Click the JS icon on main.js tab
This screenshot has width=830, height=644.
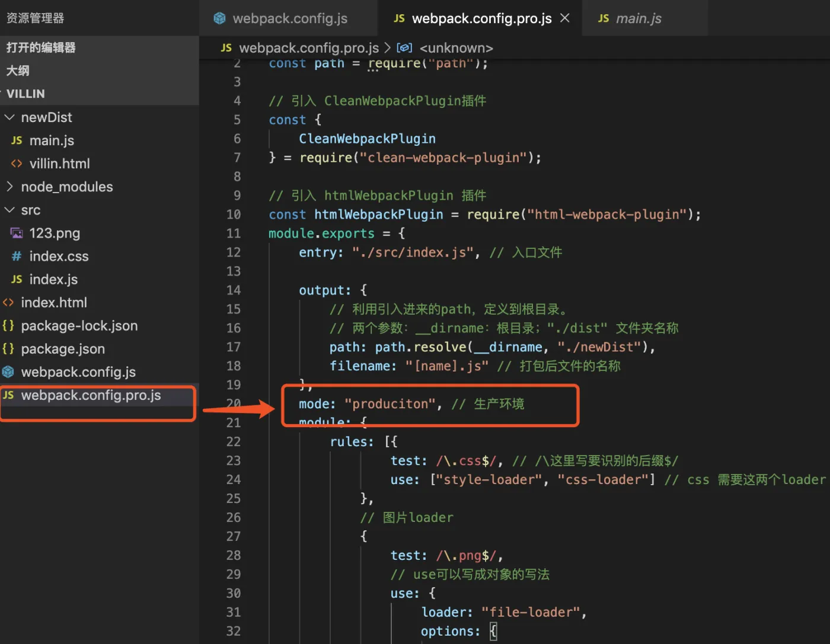(x=604, y=18)
